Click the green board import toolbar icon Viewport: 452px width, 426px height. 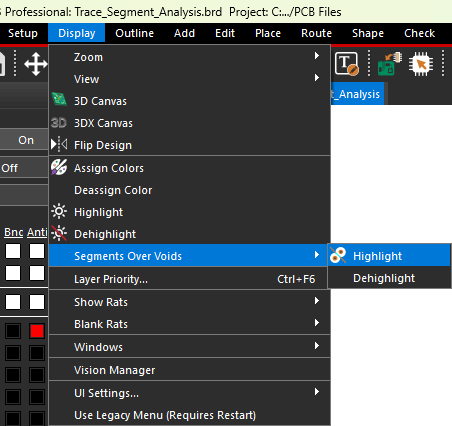(x=390, y=64)
